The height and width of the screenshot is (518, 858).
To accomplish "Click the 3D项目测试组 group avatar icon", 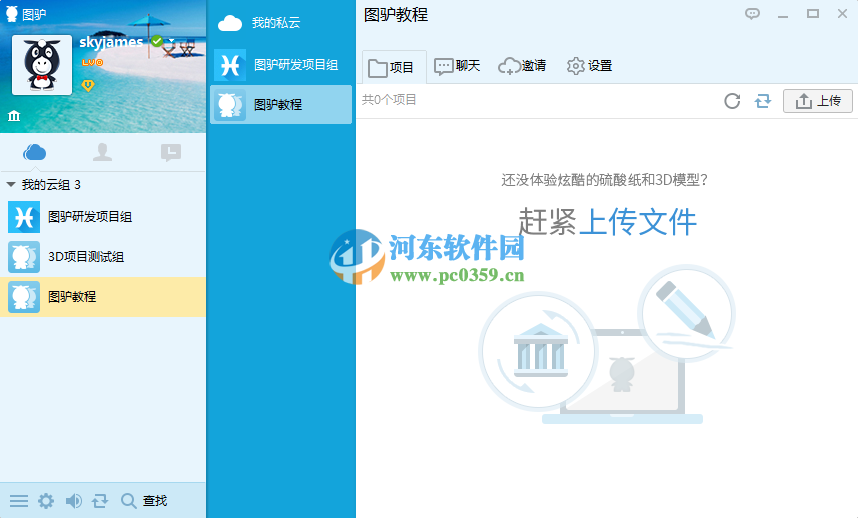I will pos(24,257).
